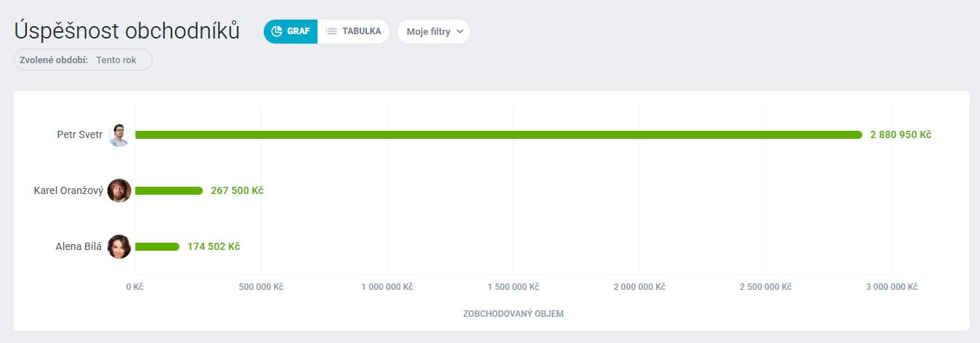Click the list icon beside TABULKA

click(331, 31)
